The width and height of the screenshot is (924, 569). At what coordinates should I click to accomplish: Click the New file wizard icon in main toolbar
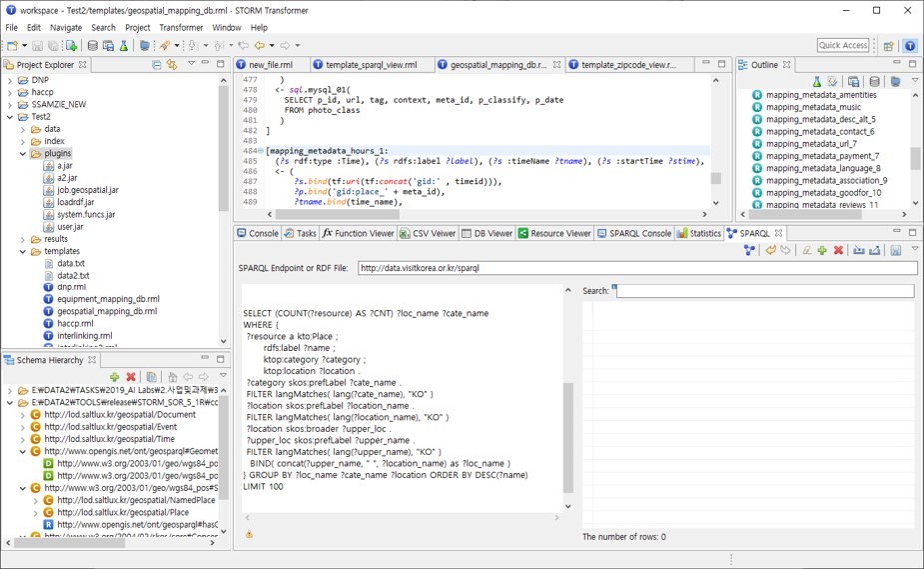(x=12, y=45)
